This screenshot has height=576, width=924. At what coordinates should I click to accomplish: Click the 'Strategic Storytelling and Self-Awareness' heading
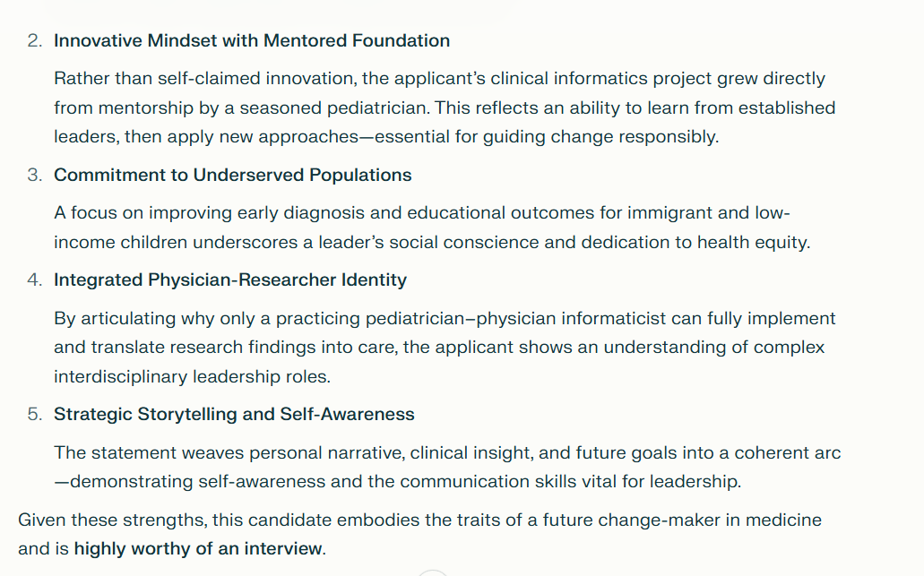(x=234, y=414)
